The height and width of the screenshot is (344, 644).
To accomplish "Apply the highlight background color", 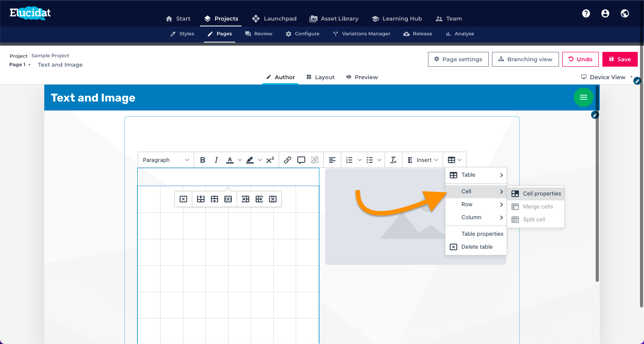I will pos(250,160).
